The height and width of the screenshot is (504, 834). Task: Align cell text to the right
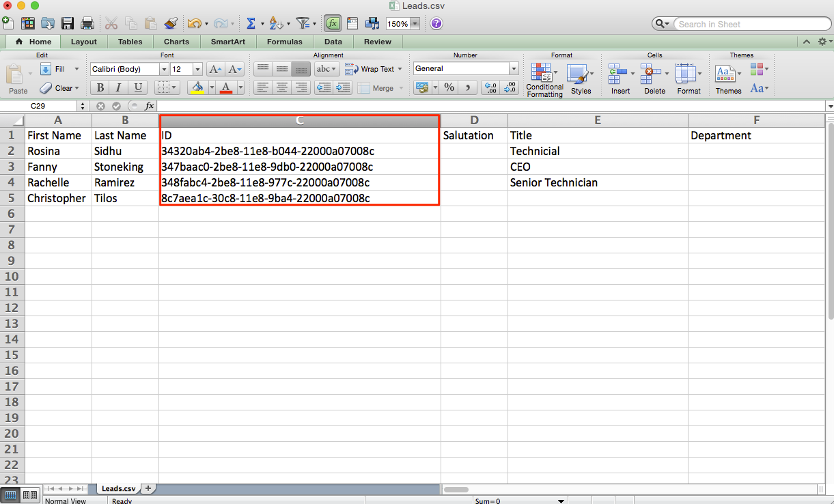coord(301,87)
